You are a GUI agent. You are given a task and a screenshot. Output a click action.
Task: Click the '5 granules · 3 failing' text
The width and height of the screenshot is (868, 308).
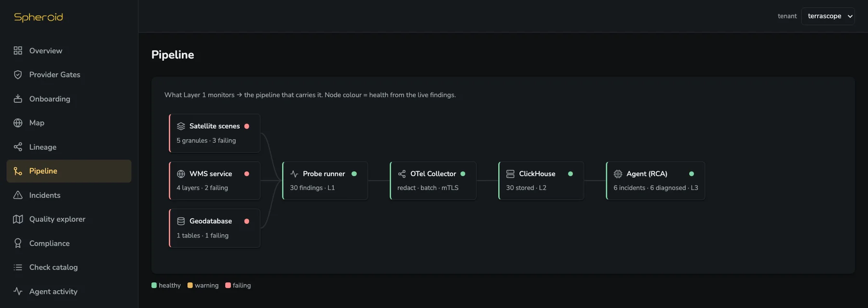206,141
